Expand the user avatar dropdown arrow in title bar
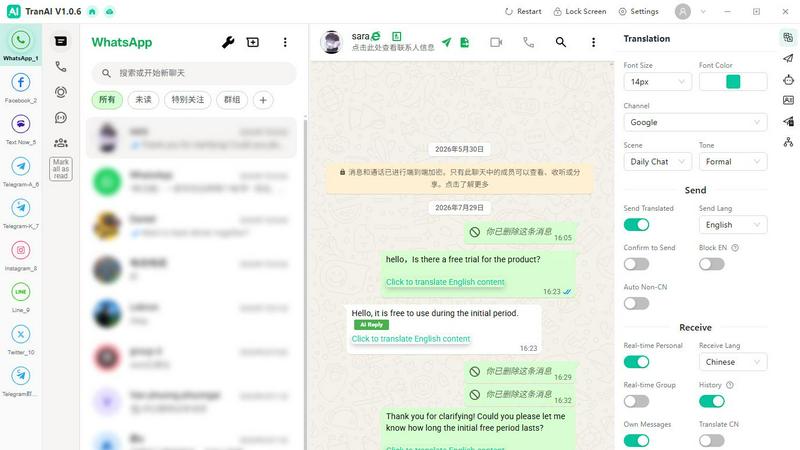The width and height of the screenshot is (800, 450). point(703,11)
